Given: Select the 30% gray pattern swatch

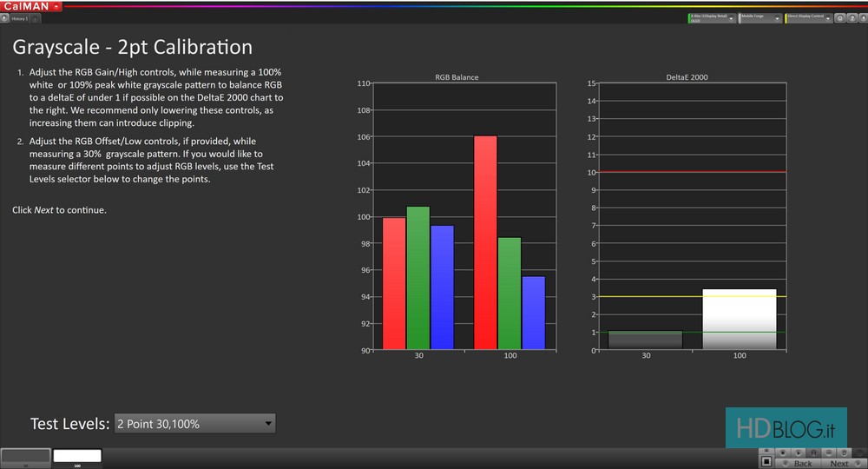Looking at the screenshot, I should [x=25, y=456].
